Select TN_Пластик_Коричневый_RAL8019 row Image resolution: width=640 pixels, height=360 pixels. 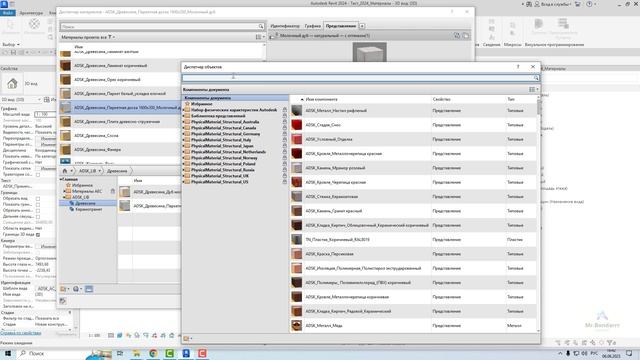tap(414, 240)
